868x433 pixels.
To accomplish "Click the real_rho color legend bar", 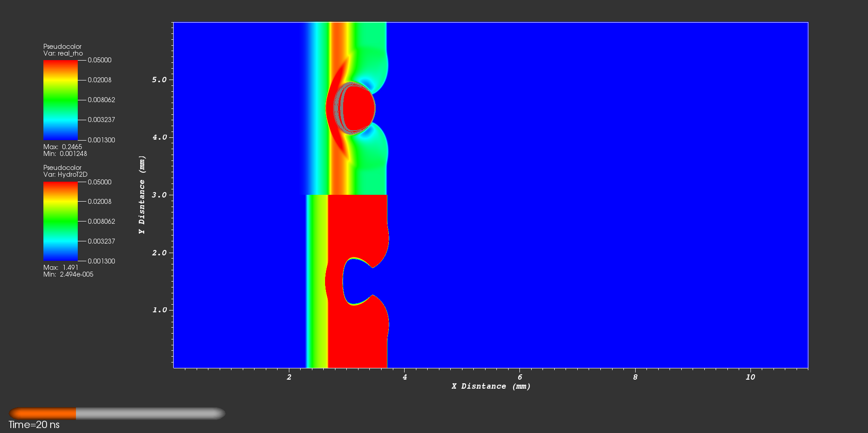I will click(61, 100).
